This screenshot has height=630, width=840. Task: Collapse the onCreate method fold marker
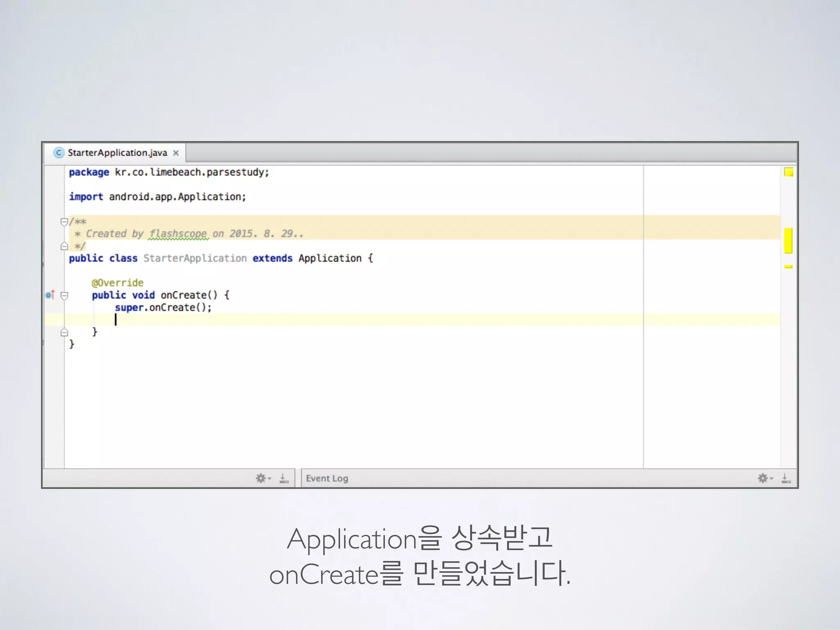click(64, 295)
